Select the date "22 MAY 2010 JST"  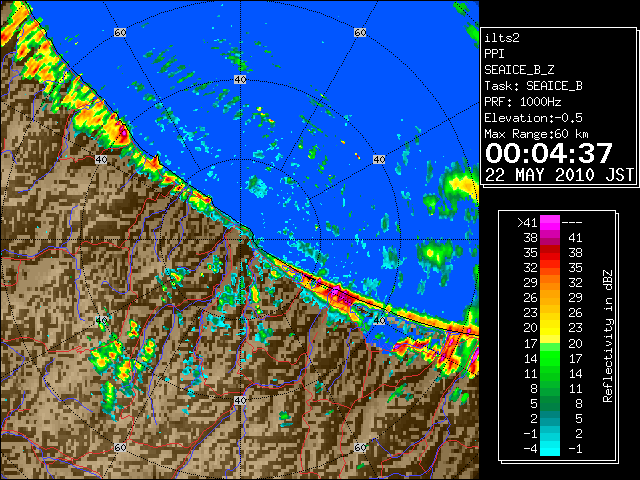(559, 175)
